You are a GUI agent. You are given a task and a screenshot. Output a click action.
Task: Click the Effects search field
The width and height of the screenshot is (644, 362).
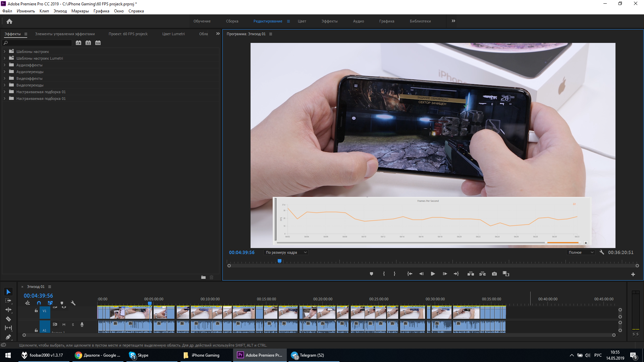coord(37,43)
